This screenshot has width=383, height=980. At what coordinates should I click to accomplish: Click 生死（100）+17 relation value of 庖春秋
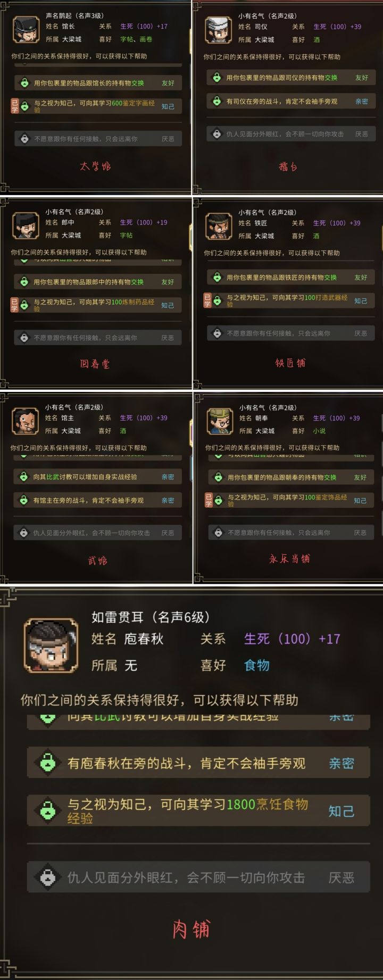pos(292,639)
